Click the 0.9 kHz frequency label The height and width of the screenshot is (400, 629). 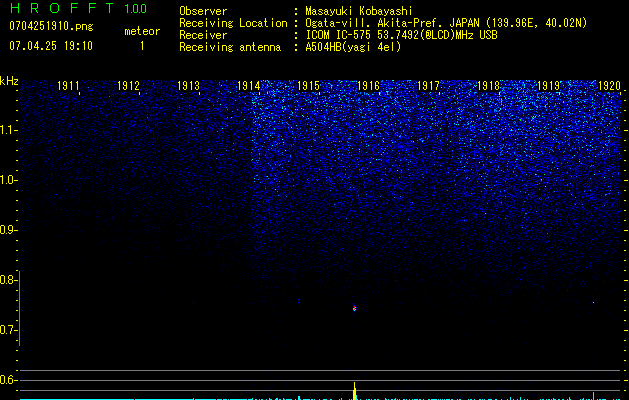(x=7, y=230)
